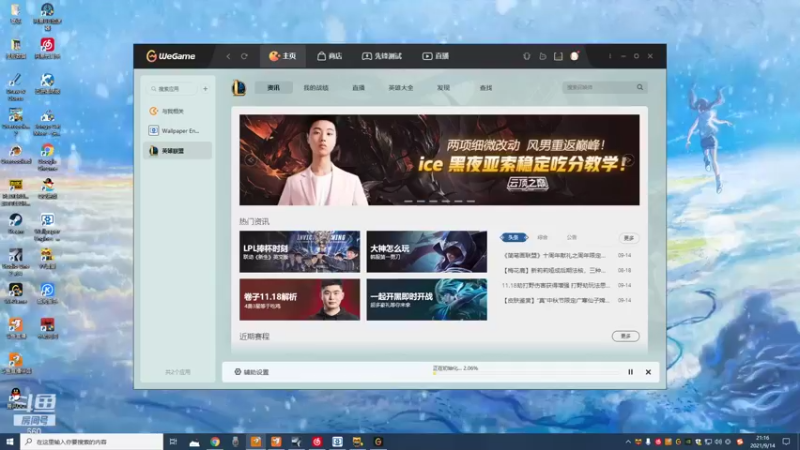Screen dimensions: 800x450
Task: Go back with the left arrow icon
Action: pyautogui.click(x=229, y=56)
